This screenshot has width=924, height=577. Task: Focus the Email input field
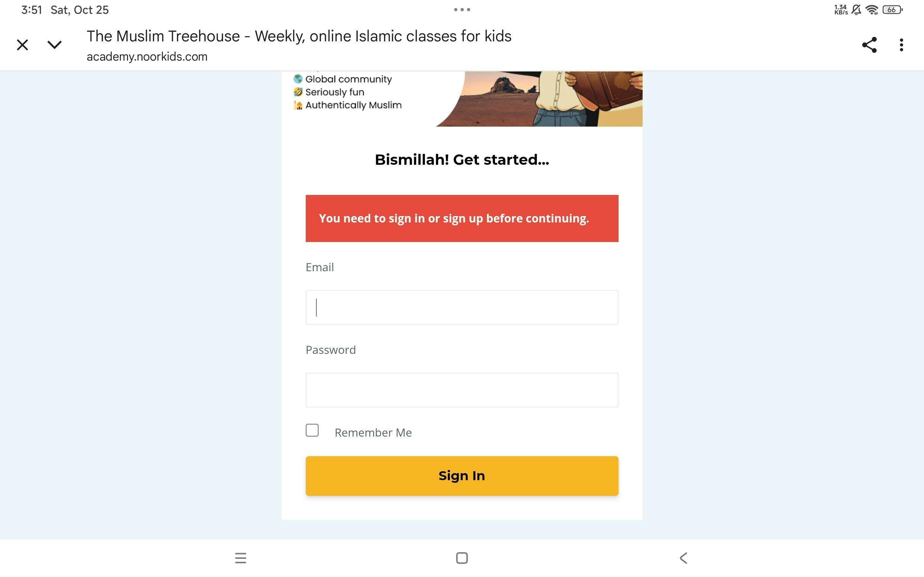(x=462, y=307)
